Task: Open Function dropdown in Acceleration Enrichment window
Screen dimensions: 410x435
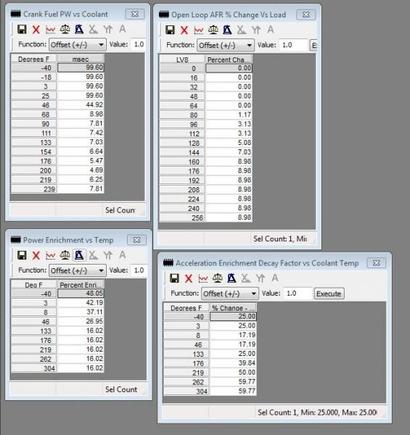Action: pyautogui.click(x=230, y=294)
